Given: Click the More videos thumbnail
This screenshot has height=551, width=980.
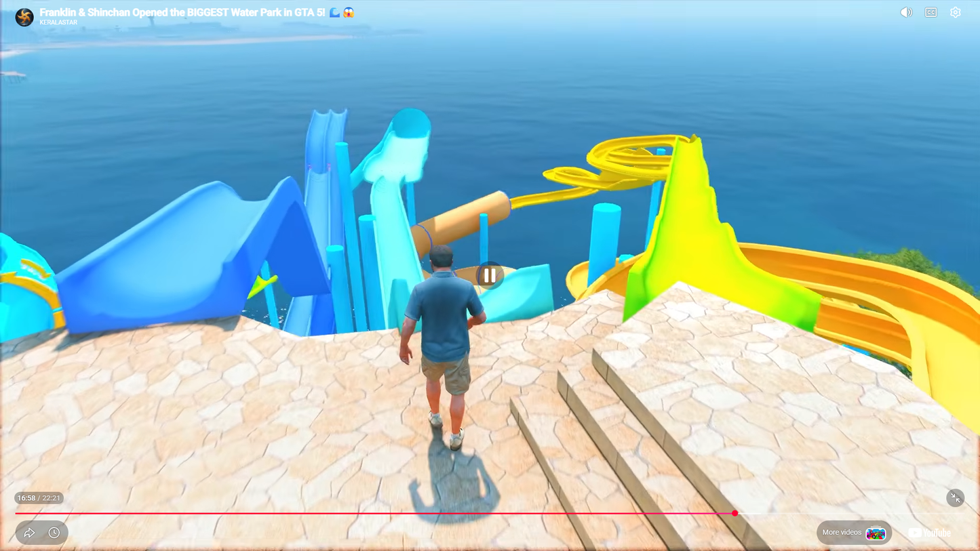Looking at the screenshot, I should point(876,533).
